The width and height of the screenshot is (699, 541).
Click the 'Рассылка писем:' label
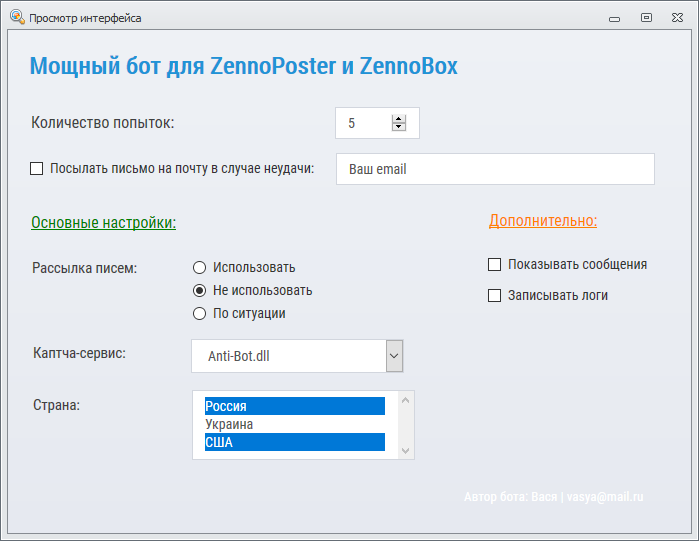85,268
